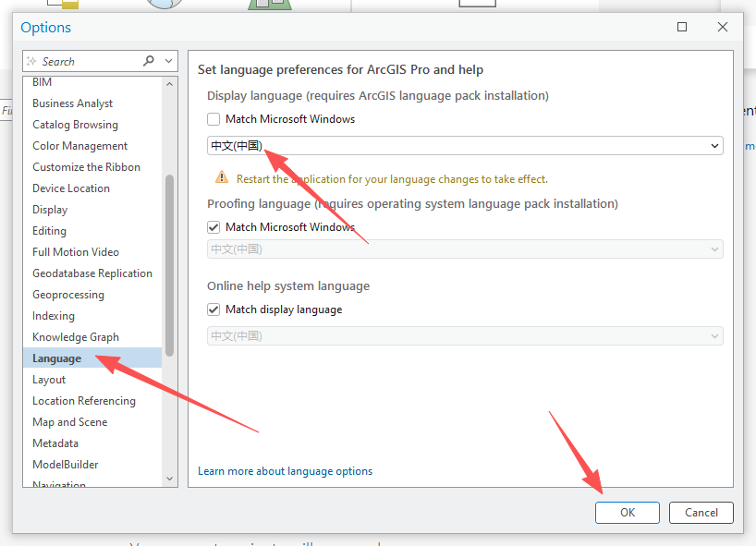The height and width of the screenshot is (546, 756).
Task: Enable Match Microsoft Windows for display language
Action: click(213, 119)
